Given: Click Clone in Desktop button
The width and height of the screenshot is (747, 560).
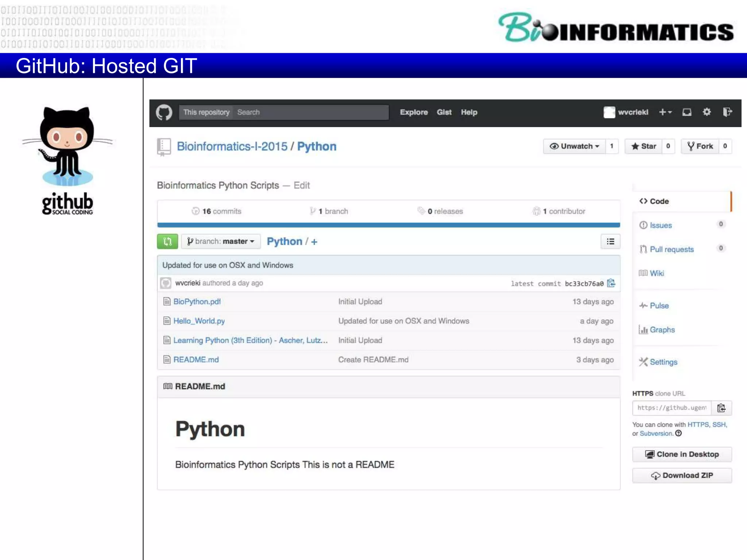Looking at the screenshot, I should [x=682, y=454].
